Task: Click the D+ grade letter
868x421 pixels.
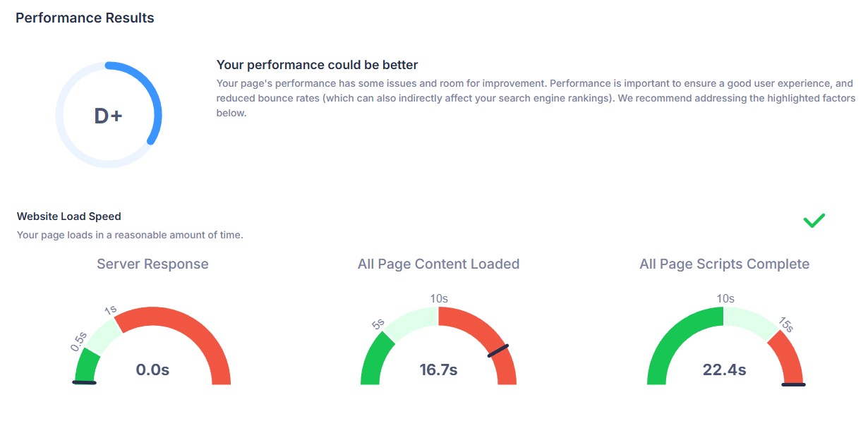Action: pyautogui.click(x=108, y=116)
